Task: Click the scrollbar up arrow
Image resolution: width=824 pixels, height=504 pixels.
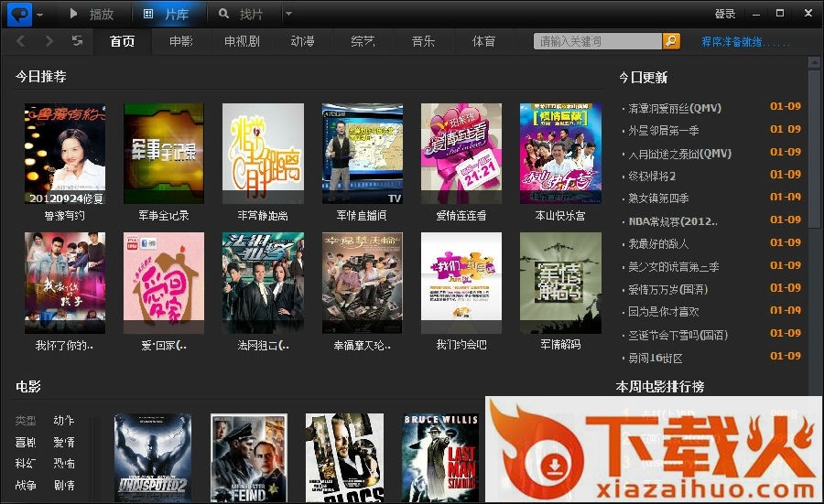Action: pos(814,62)
